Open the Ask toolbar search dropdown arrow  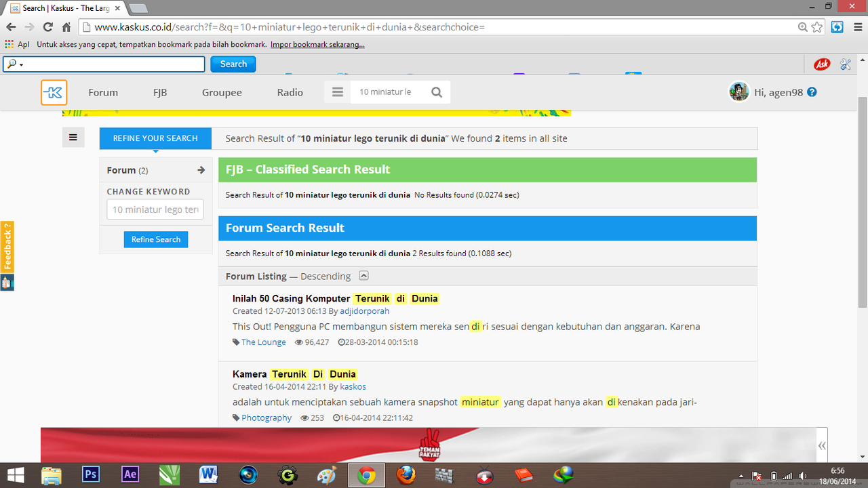point(21,65)
